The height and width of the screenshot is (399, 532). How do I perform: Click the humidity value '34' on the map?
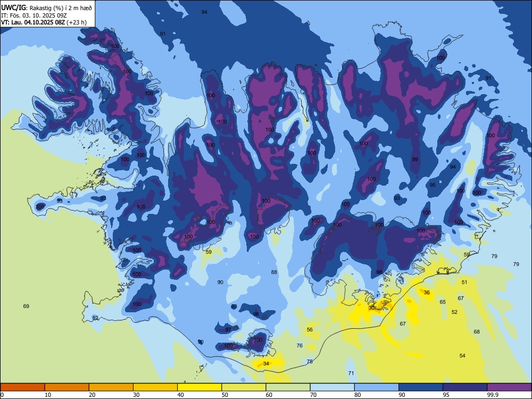click(x=266, y=364)
